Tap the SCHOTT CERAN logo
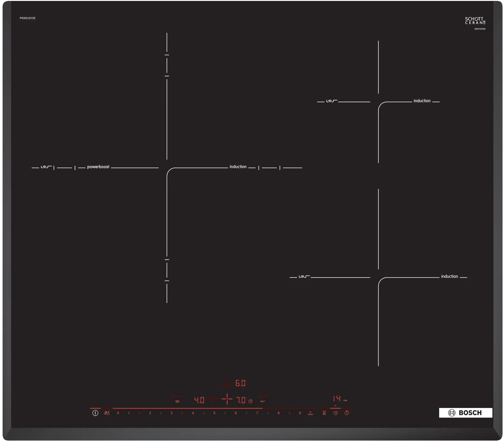Viewport: 504px width, 441px height. 475,21
